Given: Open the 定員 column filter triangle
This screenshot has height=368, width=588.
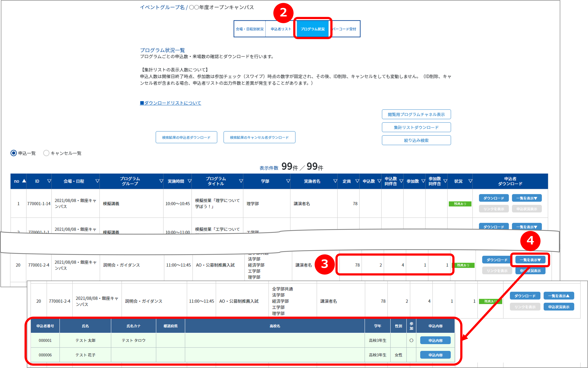Looking at the screenshot, I should 357,181.
